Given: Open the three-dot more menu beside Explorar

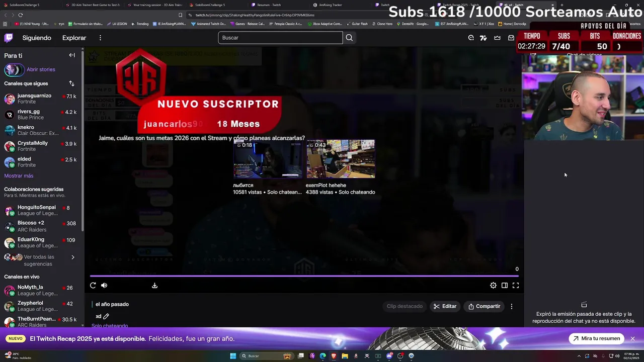Looking at the screenshot, I should (x=100, y=38).
